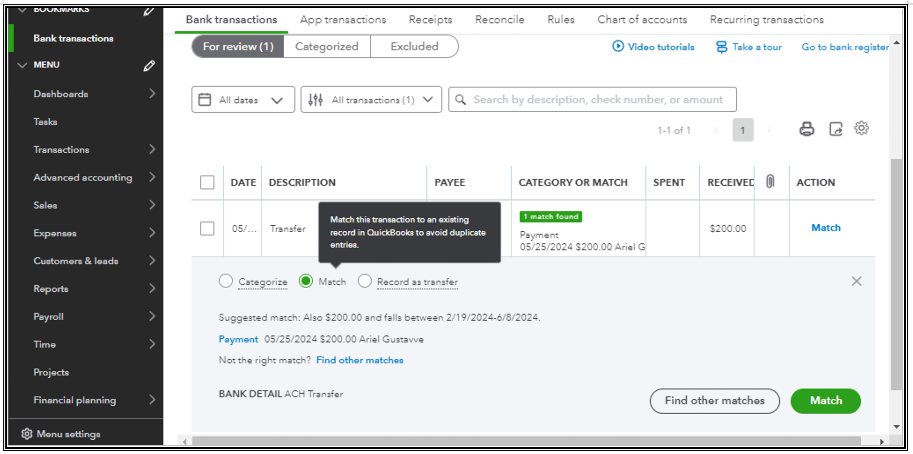Click Go to bank register link
The image size is (913, 454).
(845, 47)
